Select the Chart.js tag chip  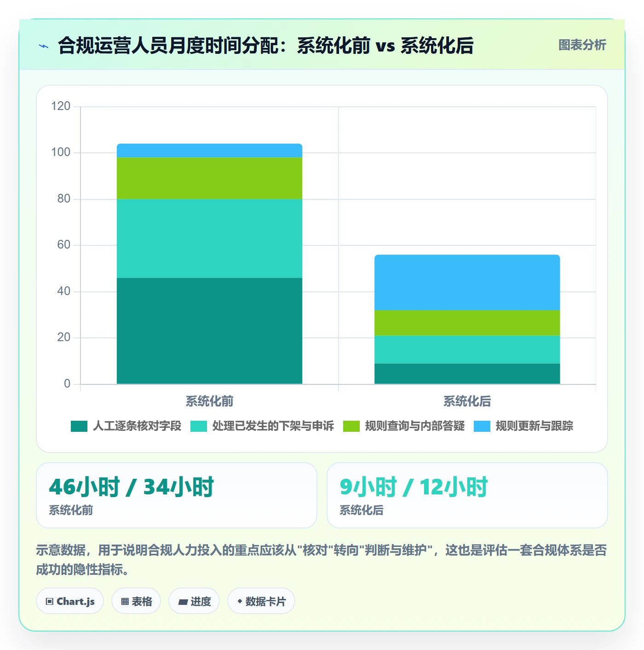(x=70, y=601)
